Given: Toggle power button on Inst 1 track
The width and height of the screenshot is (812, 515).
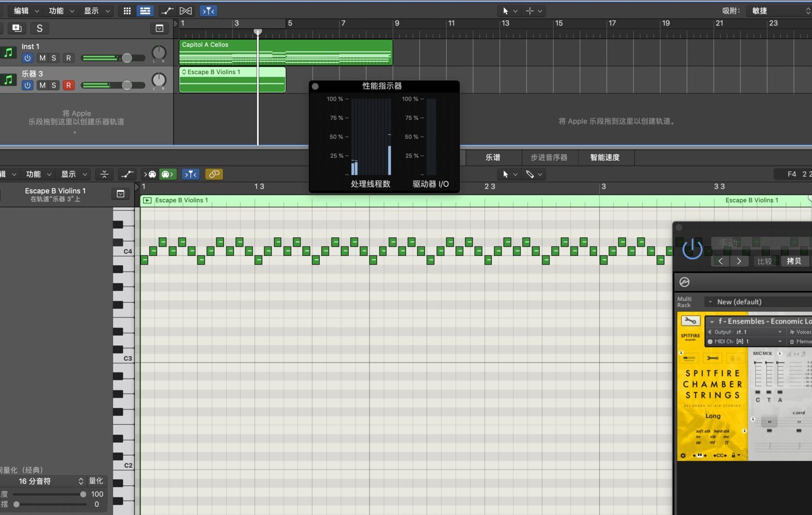Looking at the screenshot, I should click(x=27, y=58).
